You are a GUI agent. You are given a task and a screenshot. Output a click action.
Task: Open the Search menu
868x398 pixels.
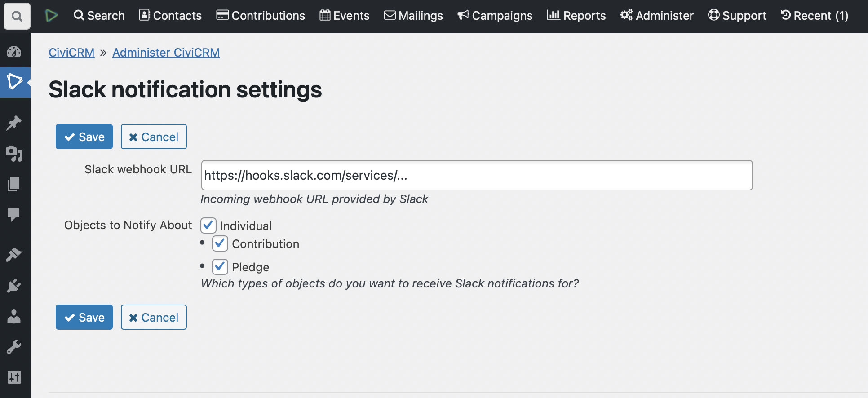coord(99,16)
